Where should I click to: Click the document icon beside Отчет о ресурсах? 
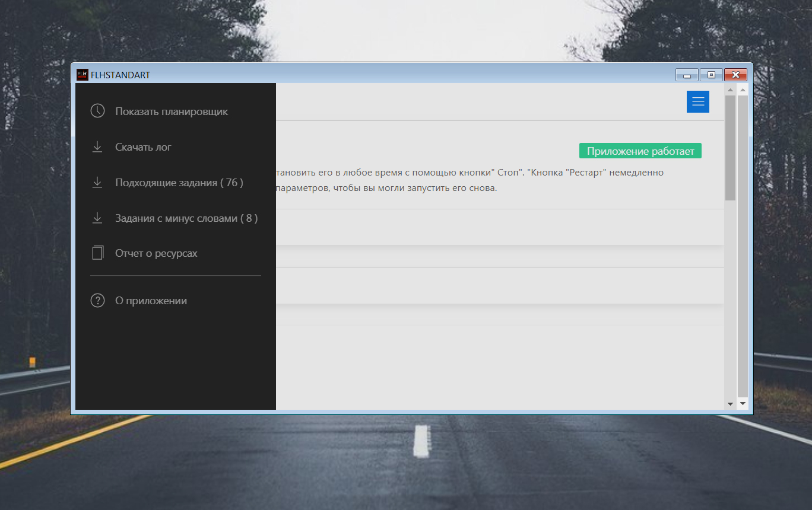(97, 253)
